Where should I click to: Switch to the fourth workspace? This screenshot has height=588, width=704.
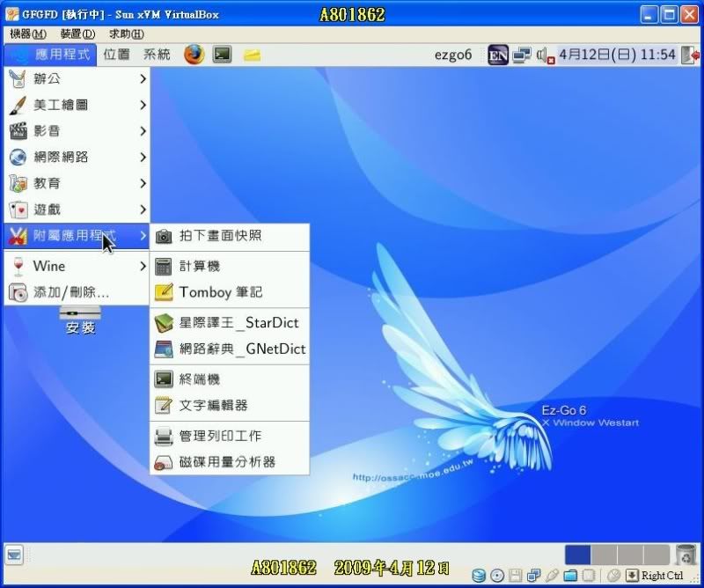point(656,555)
